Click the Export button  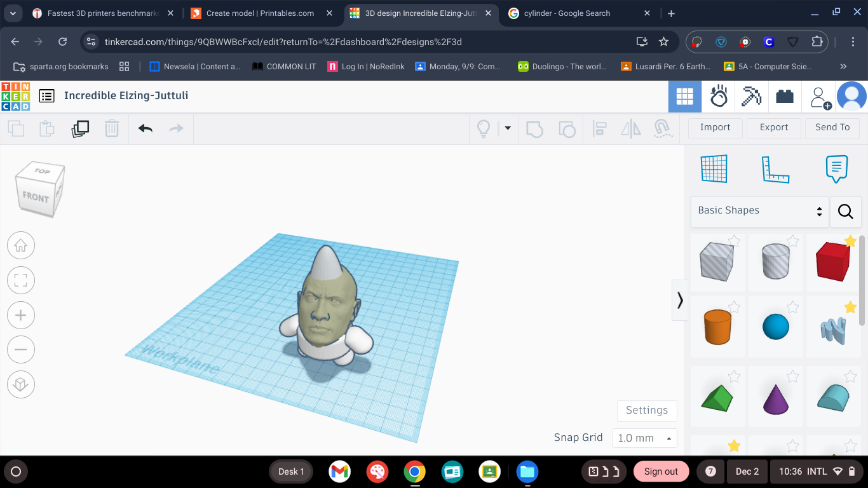[x=774, y=128]
